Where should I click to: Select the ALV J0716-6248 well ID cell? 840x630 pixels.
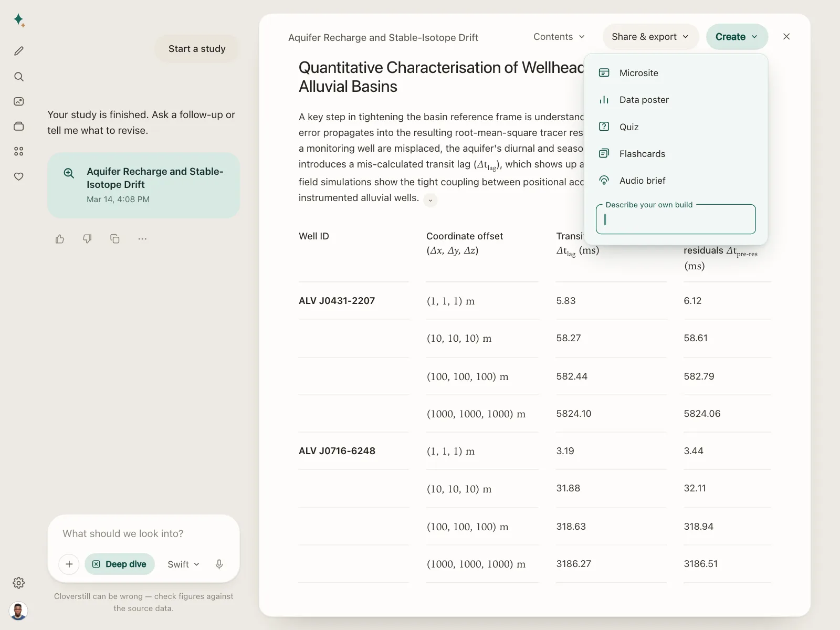coord(337,451)
